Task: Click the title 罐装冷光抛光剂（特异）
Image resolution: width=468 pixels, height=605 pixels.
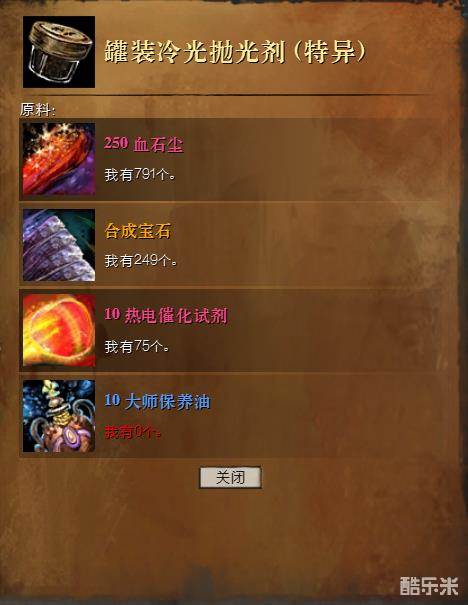Action: [235, 52]
